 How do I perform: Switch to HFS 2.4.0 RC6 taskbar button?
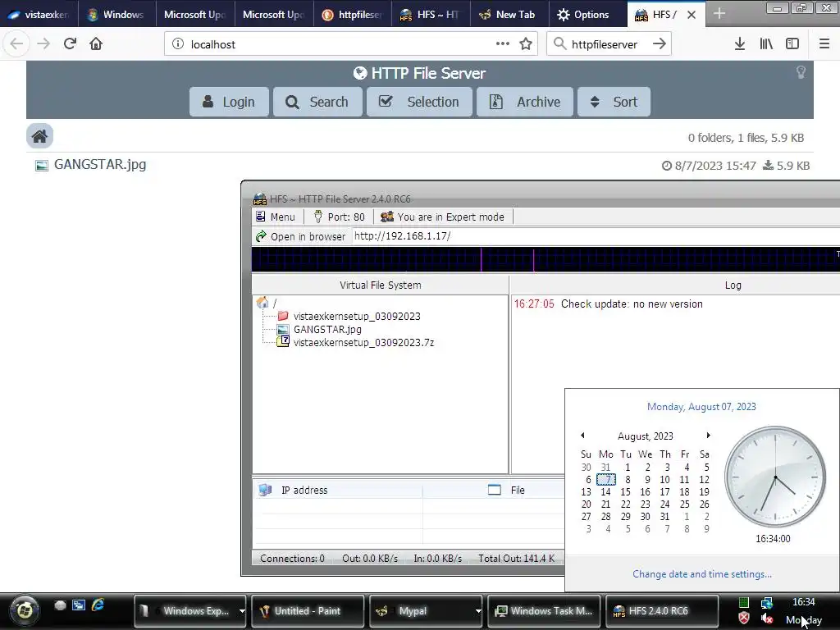(662, 610)
